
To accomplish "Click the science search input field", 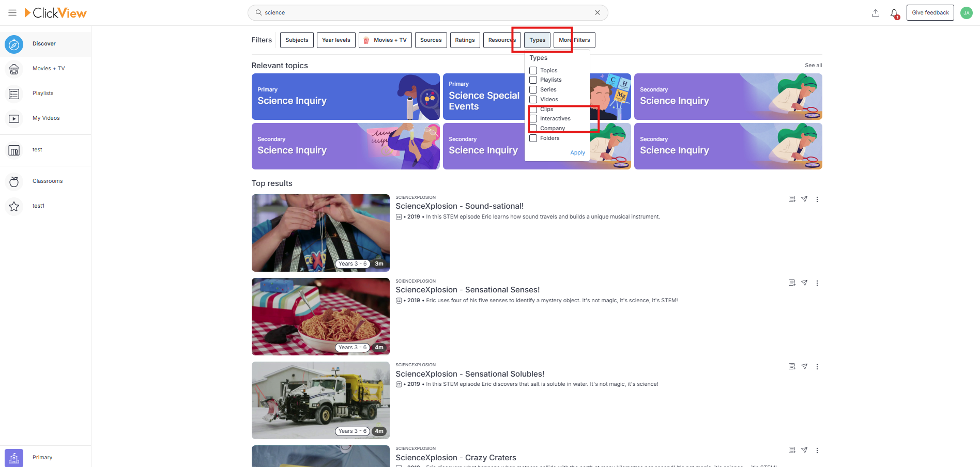I will click(x=427, y=12).
